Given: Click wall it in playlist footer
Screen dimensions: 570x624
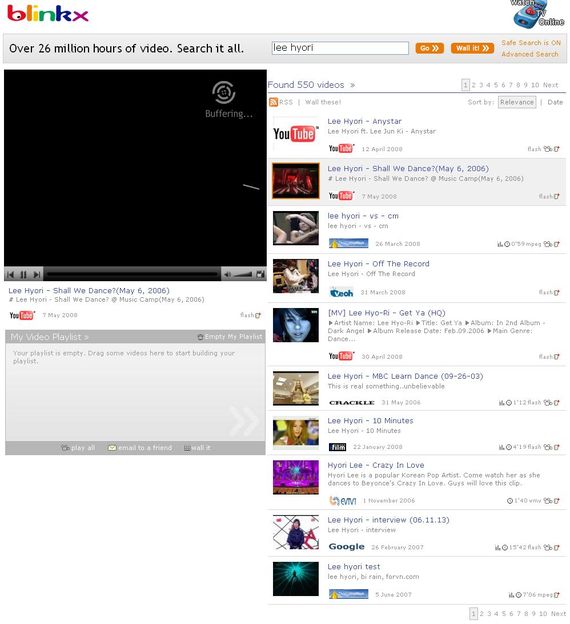Looking at the screenshot, I should (x=197, y=448).
